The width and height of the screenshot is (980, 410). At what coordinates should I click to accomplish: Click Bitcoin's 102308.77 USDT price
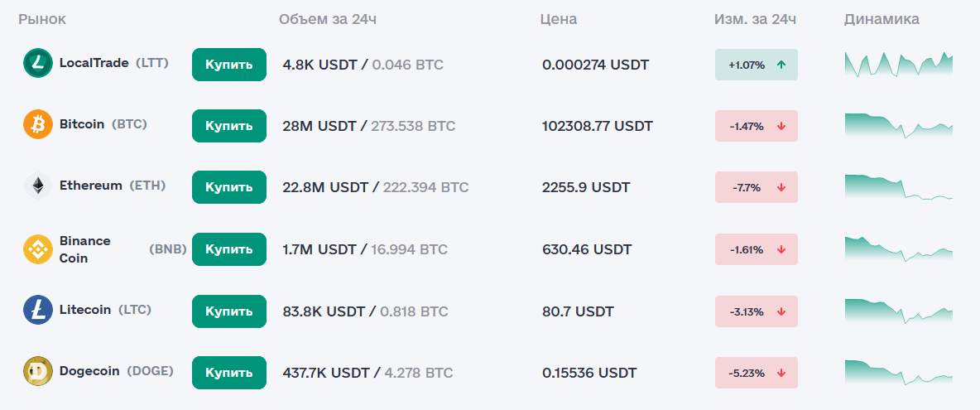(x=598, y=126)
